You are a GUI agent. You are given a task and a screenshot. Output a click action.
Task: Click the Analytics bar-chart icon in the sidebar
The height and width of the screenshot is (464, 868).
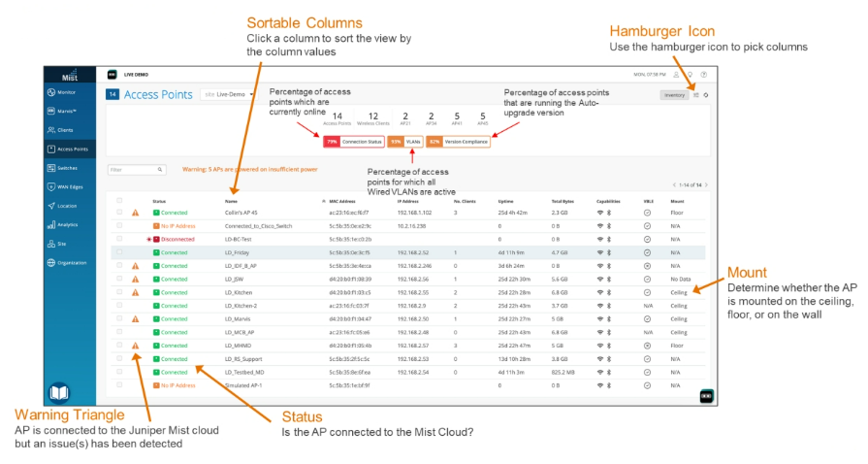51,224
